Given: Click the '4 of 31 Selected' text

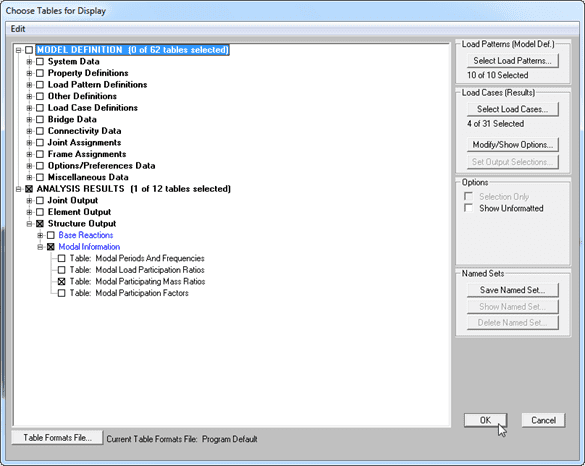Looking at the screenshot, I should [x=495, y=123].
